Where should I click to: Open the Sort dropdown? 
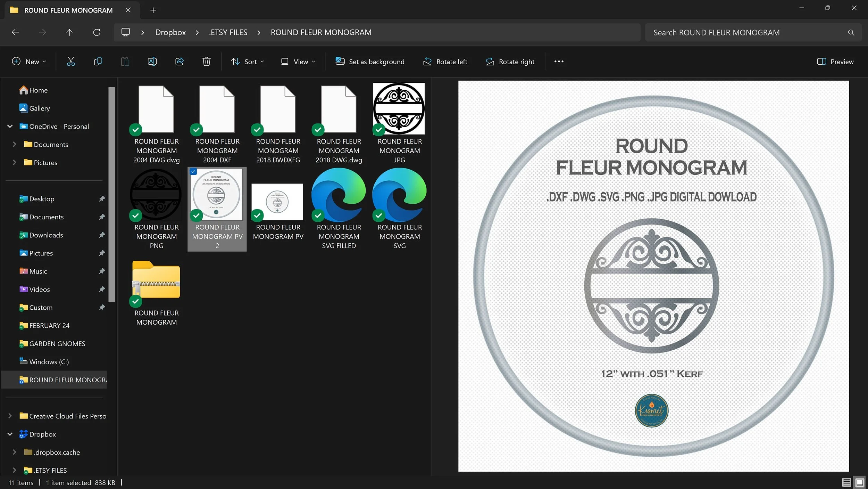coord(248,62)
